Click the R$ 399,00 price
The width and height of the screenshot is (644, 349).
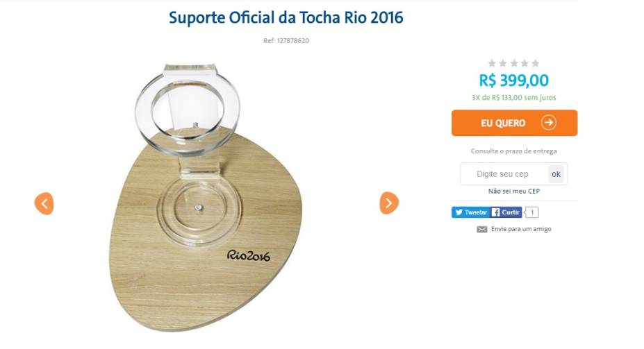click(x=514, y=80)
